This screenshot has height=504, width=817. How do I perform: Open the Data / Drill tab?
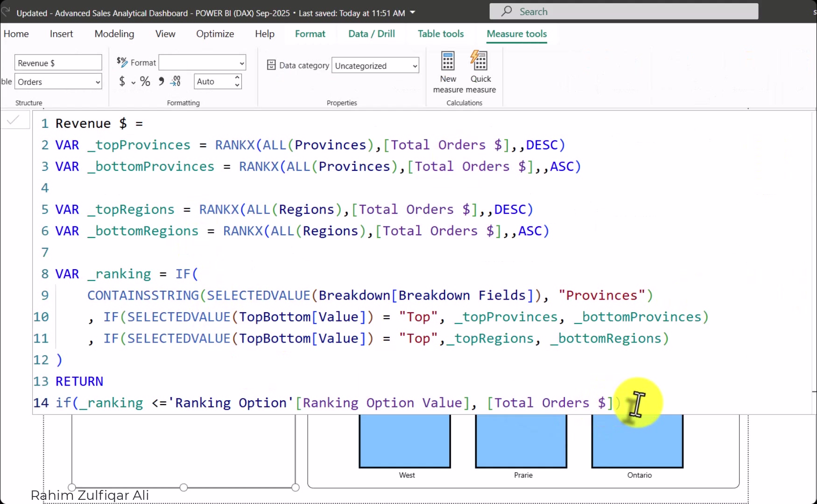pyautogui.click(x=372, y=34)
